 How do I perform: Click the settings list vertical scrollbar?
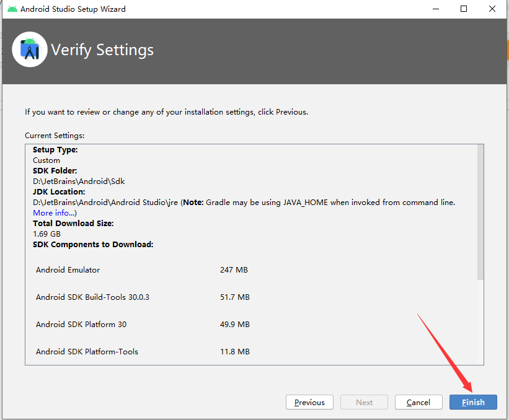pos(480,212)
